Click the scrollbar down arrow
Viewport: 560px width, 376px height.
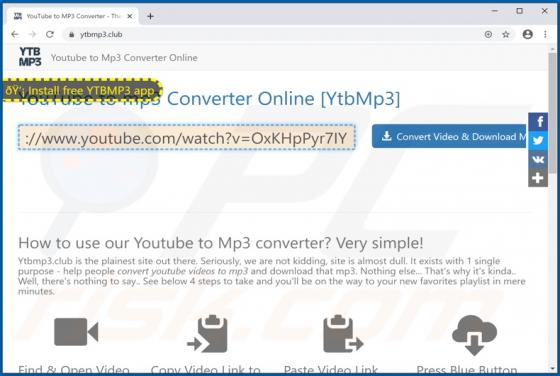[552, 369]
